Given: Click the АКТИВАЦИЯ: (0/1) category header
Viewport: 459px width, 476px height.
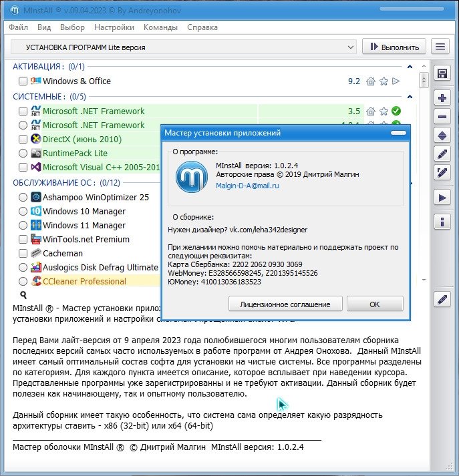Looking at the screenshot, I should tap(49, 67).
